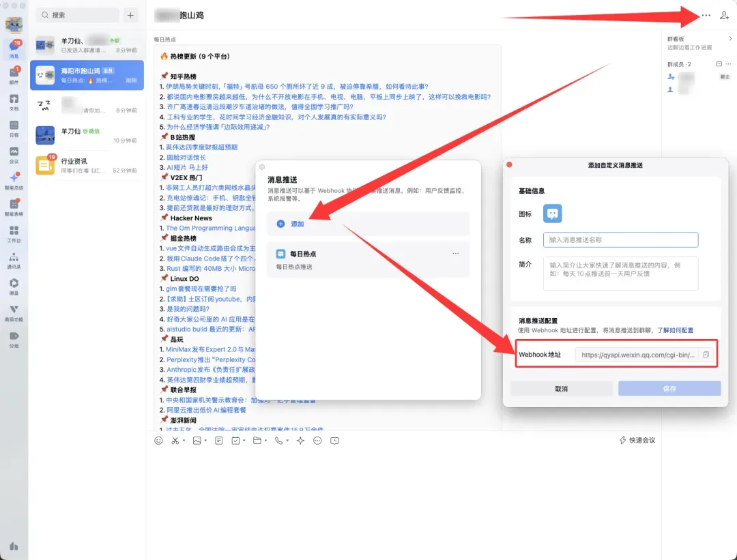Click the round chat-bubble icon in message toolbar
This screenshot has width=737, height=560.
(318, 441)
